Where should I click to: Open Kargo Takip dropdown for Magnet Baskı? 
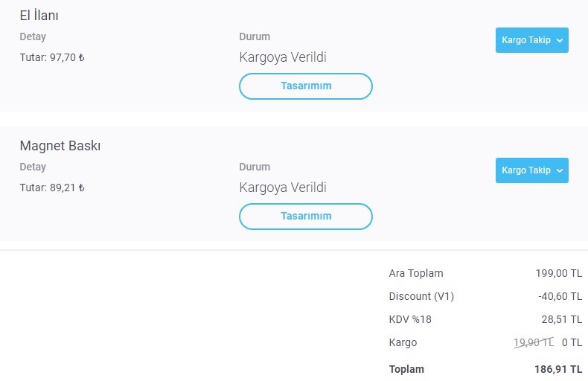coord(531,170)
